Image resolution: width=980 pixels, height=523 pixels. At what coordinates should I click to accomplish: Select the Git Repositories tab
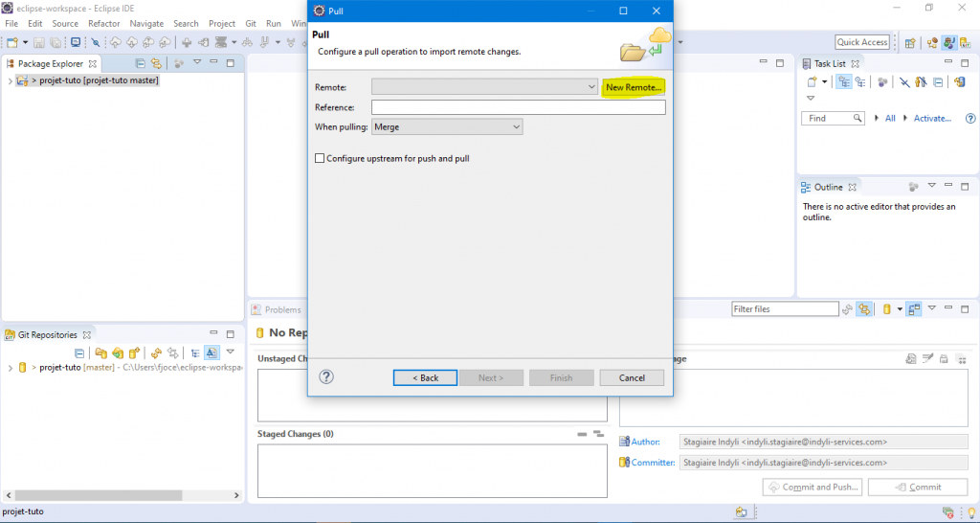pos(49,334)
